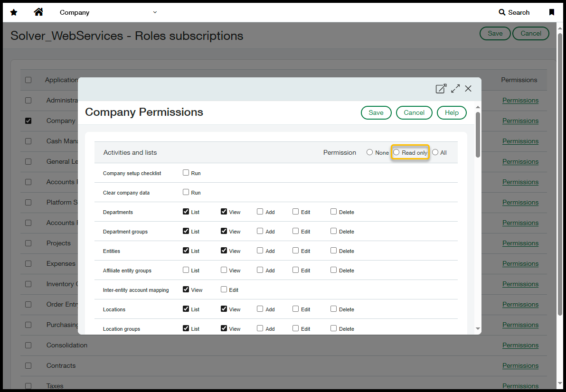Viewport: 566px width, 392px height.
Task: Go to the Home icon
Action: coord(38,12)
